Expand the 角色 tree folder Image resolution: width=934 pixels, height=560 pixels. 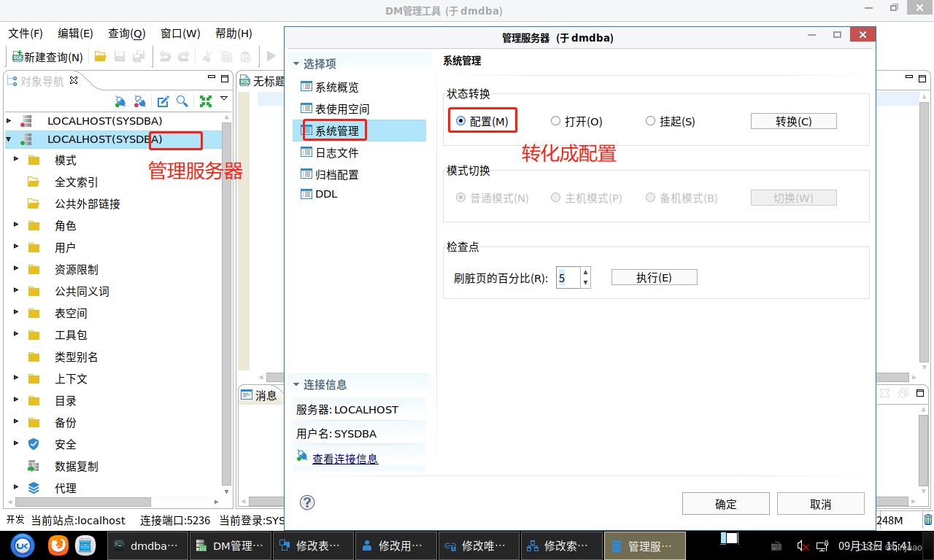pos(16,225)
